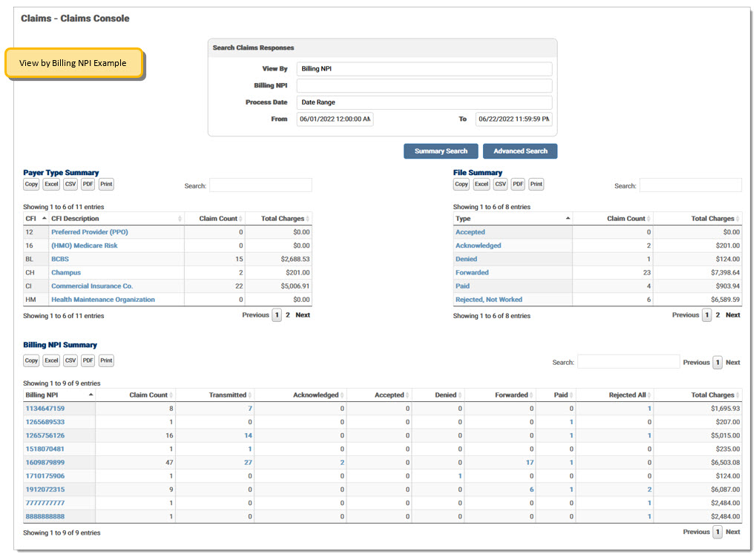Open the Forwarded file type link
Screen dimensions: 756x554
472,272
